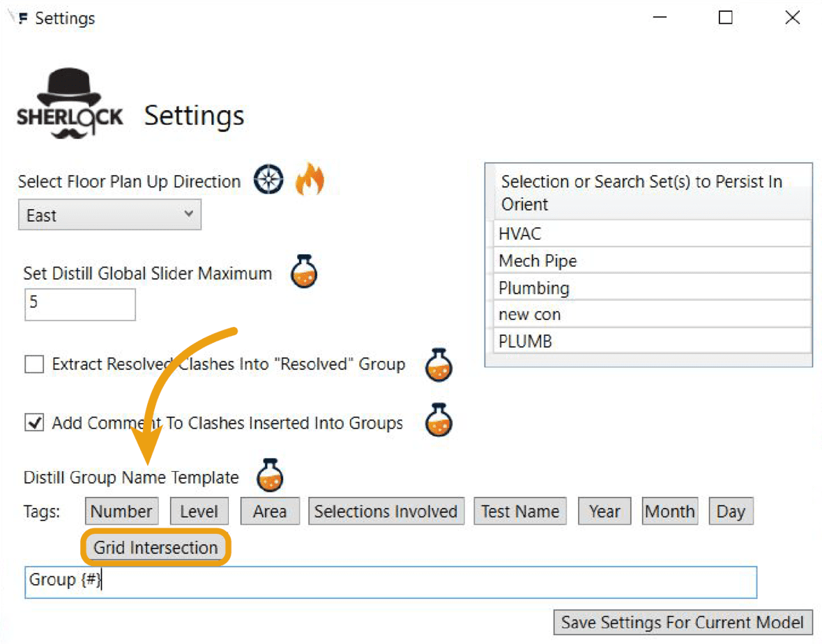Click the flask icon beside Add Comment To Clashes
Screen dimensions: 822x644
pyautogui.click(x=439, y=420)
